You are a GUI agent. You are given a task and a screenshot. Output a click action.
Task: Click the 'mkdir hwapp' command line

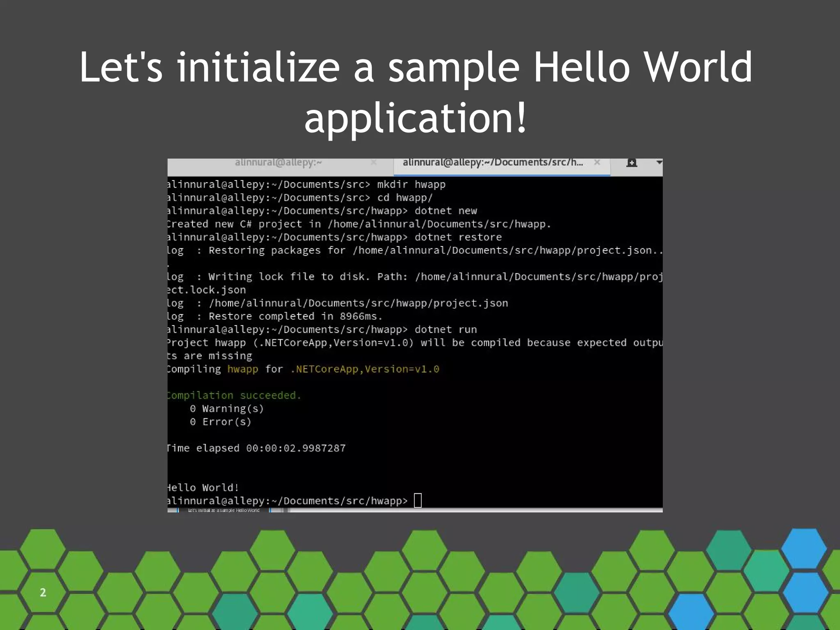click(x=306, y=185)
